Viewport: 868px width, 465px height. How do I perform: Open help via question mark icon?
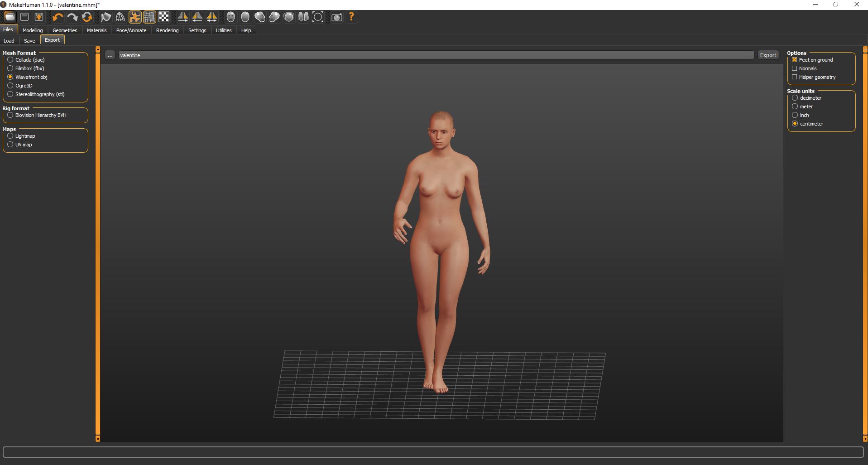(x=351, y=17)
